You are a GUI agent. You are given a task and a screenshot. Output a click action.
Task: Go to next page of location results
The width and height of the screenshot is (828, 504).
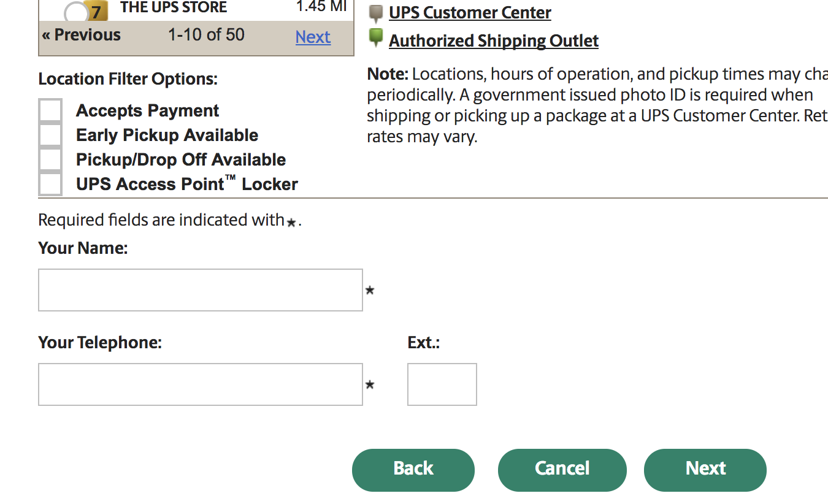[313, 37]
